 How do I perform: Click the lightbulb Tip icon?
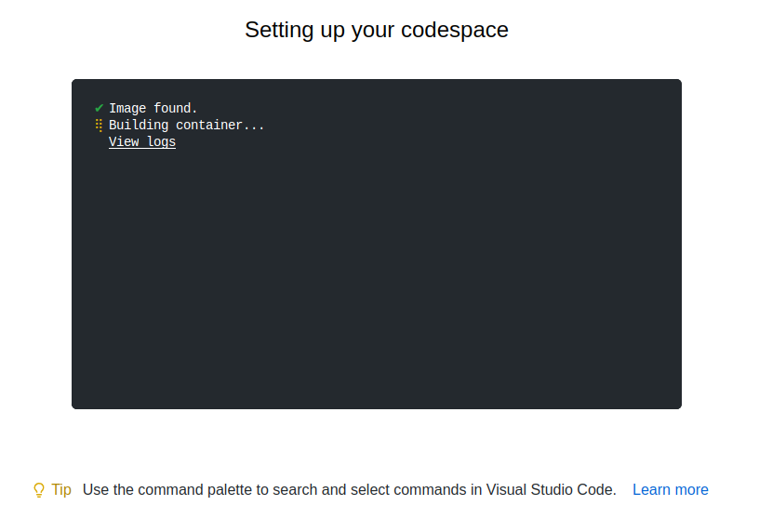[39, 490]
